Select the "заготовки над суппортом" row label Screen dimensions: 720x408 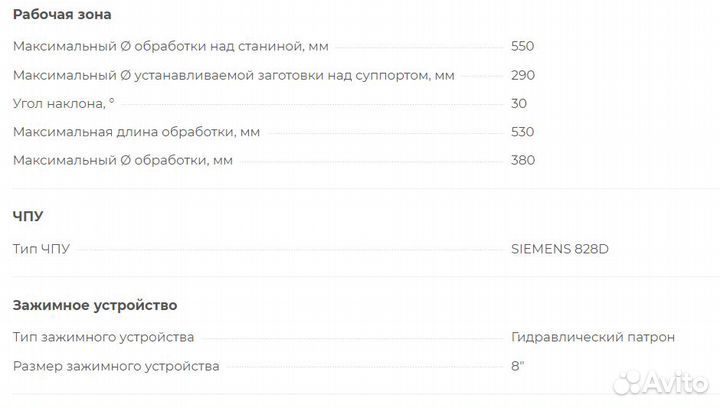(234, 75)
